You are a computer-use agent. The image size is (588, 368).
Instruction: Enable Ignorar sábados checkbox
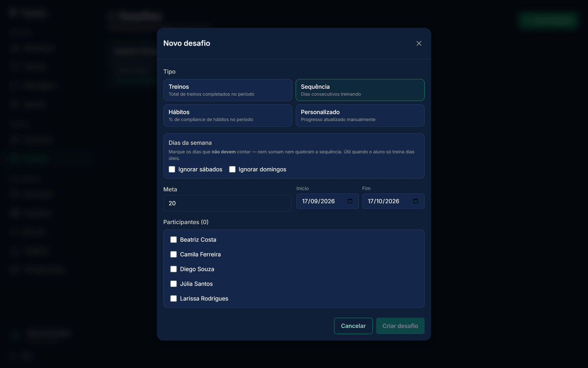[x=172, y=169]
